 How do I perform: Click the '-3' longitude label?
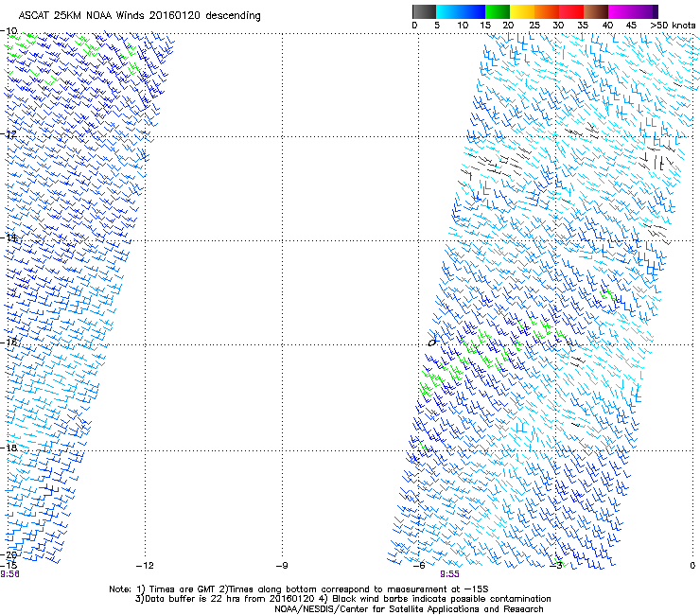click(x=556, y=566)
